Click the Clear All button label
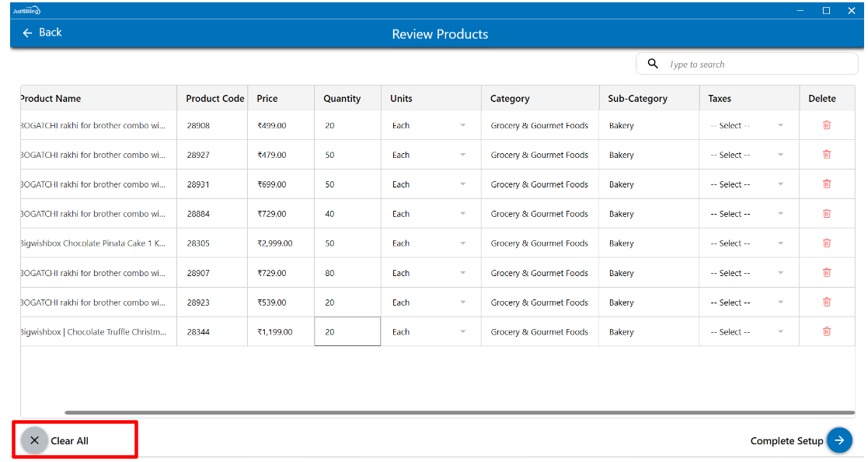Image resolution: width=868 pixels, height=462 pixels. point(70,441)
